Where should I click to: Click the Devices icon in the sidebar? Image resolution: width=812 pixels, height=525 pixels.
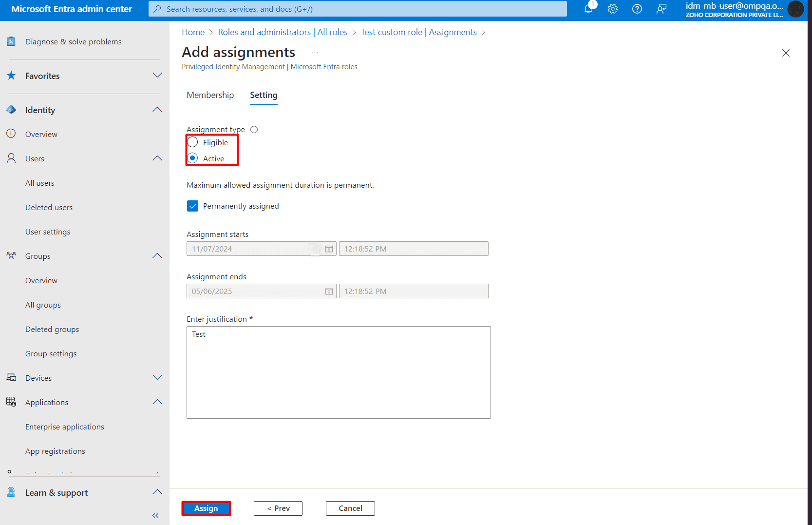11,377
